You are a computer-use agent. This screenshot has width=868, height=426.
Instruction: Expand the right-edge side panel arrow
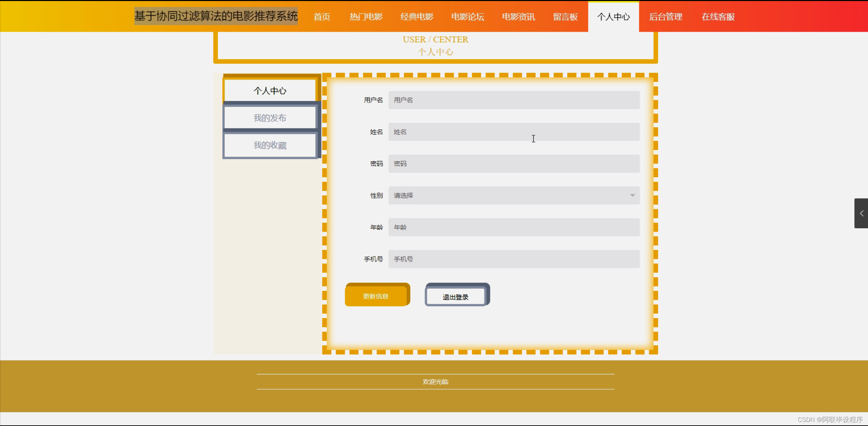[862, 213]
